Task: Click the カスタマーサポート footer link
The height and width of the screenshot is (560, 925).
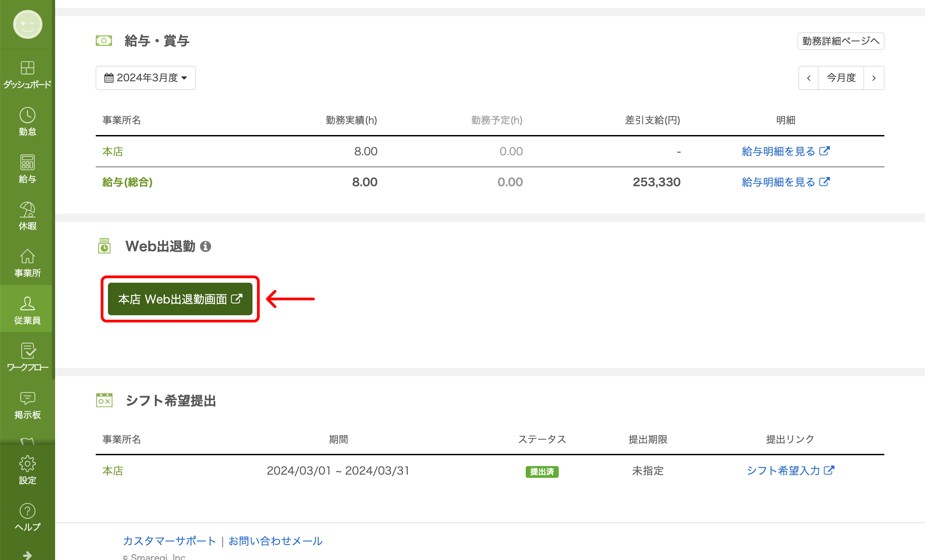Action: [x=169, y=541]
